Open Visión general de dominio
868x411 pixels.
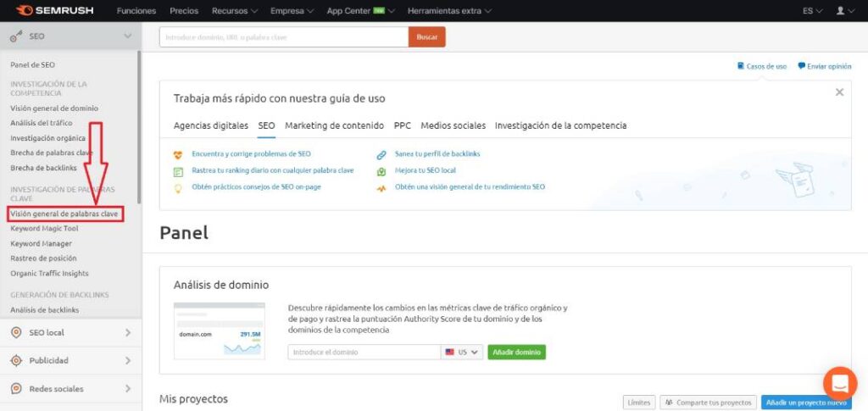(x=54, y=108)
